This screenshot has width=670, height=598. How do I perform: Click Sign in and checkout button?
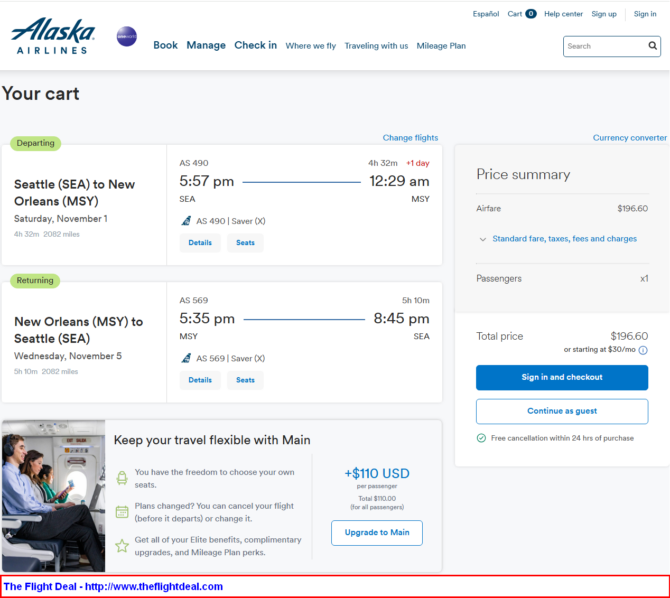click(x=562, y=377)
